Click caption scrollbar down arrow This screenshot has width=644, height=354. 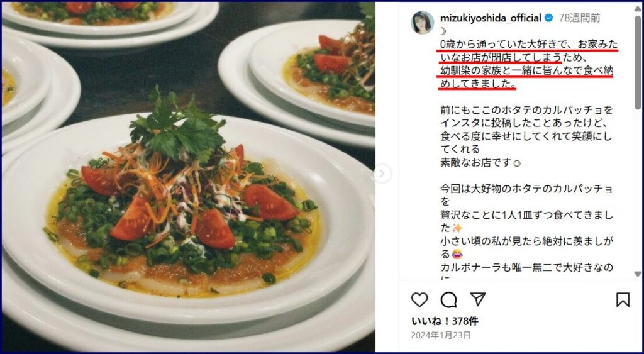click(638, 274)
